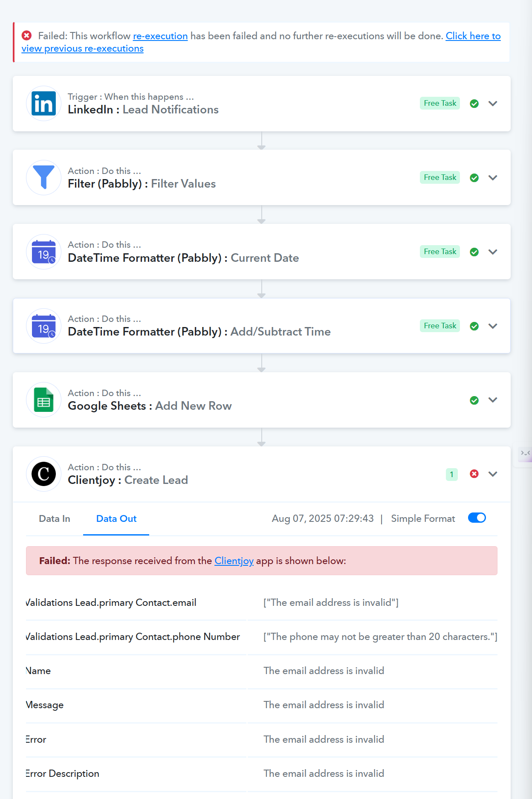532x799 pixels.
Task: Click Free Task badge on LinkedIn step
Action: pyautogui.click(x=440, y=103)
